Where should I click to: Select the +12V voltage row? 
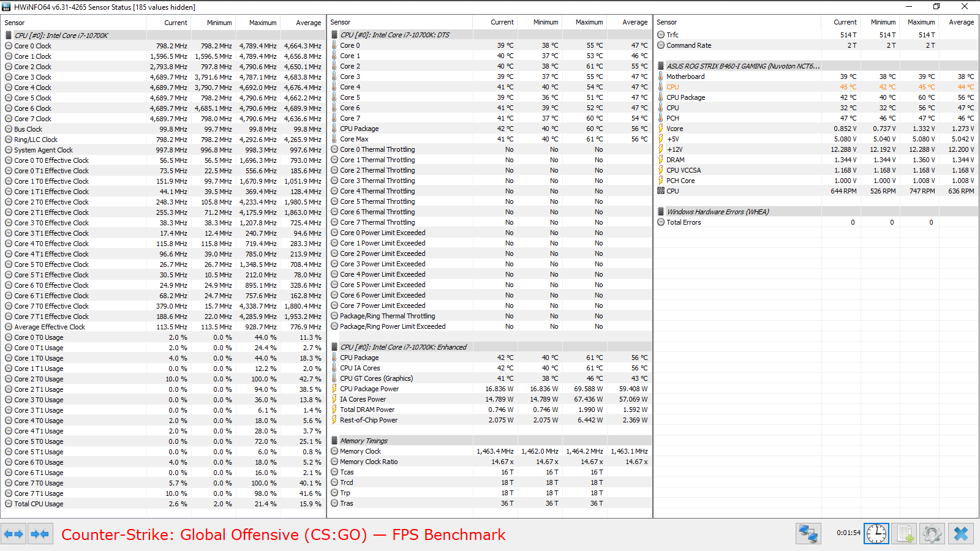[816, 149]
